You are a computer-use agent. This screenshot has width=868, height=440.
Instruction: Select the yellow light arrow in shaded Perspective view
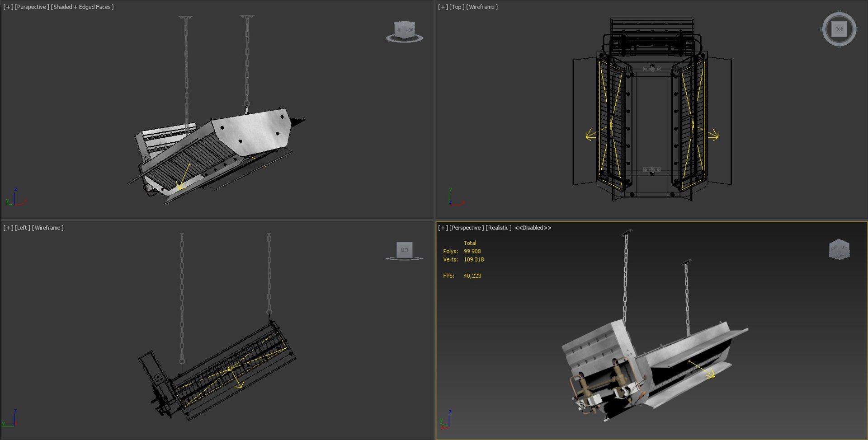(183, 177)
